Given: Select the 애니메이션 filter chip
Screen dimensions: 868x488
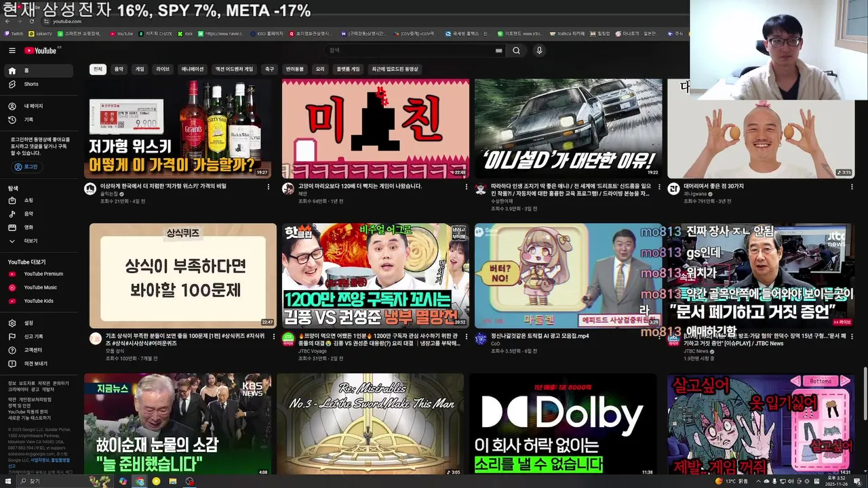Looking at the screenshot, I should pos(193,69).
